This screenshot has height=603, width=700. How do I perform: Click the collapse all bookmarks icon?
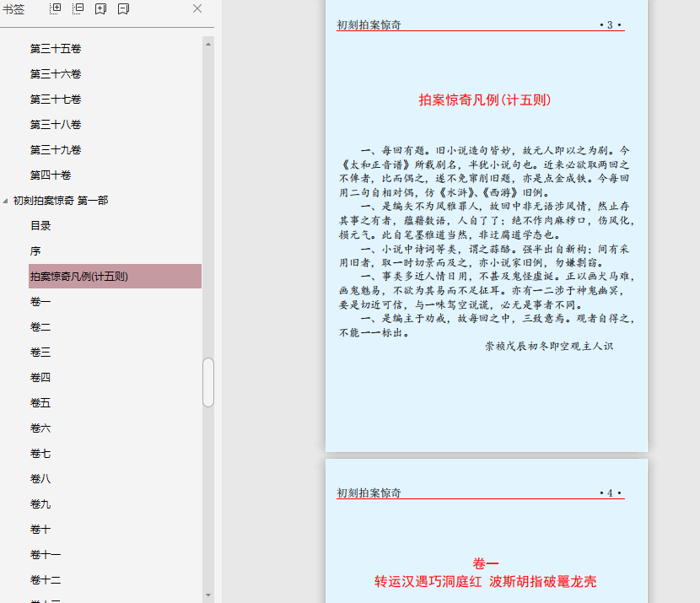tap(78, 9)
